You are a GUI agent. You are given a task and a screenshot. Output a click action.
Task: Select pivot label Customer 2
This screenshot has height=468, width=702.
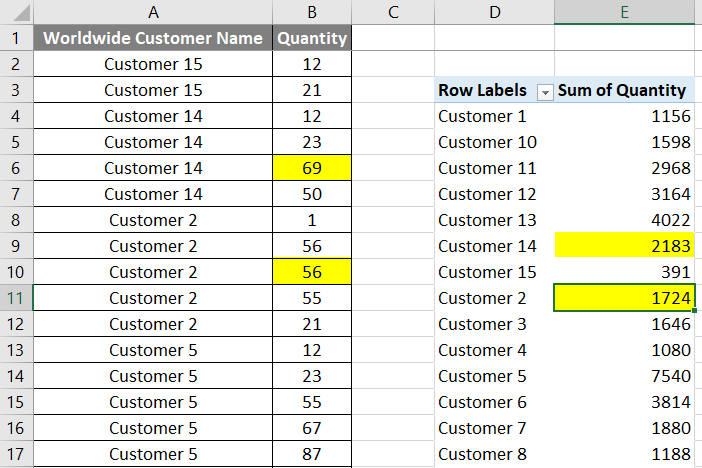click(494, 298)
